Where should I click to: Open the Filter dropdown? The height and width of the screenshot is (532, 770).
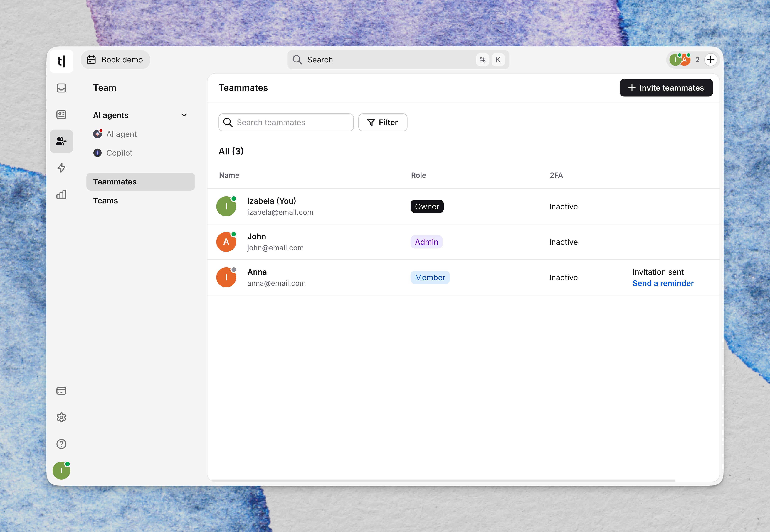[x=383, y=122]
